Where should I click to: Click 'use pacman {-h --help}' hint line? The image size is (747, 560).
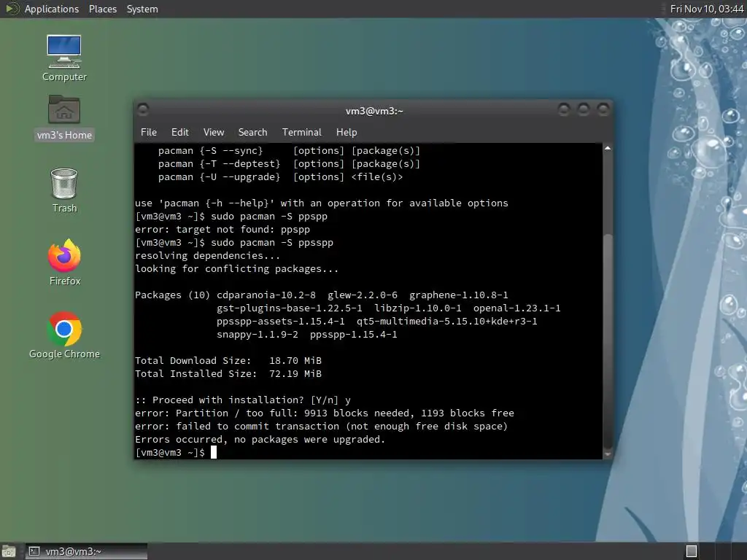322,203
